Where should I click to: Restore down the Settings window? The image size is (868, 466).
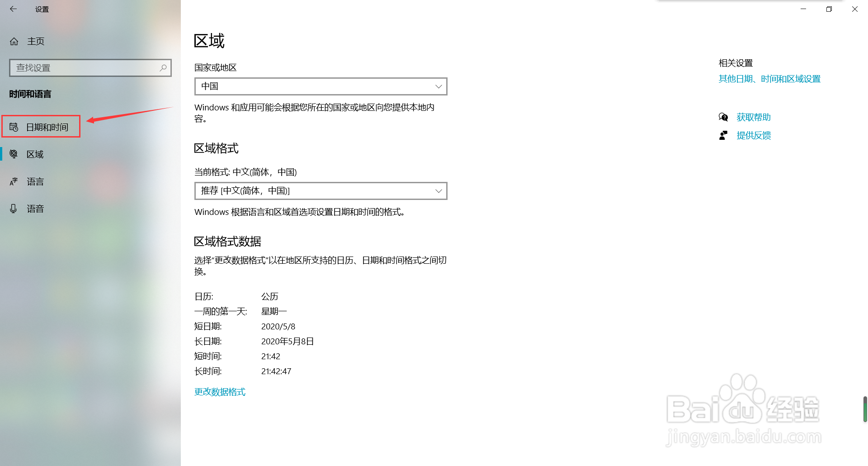click(829, 9)
